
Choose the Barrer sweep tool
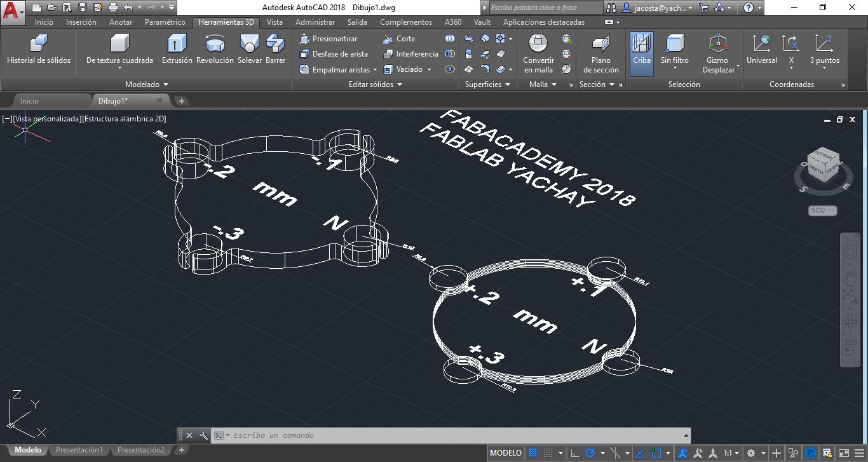pos(275,50)
